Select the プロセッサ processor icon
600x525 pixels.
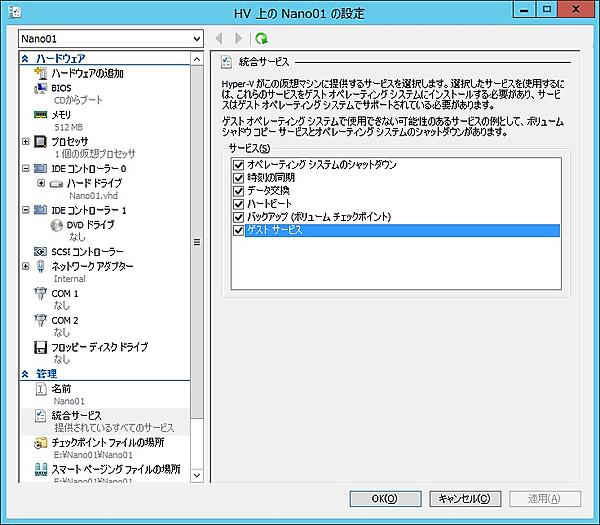(x=41, y=142)
